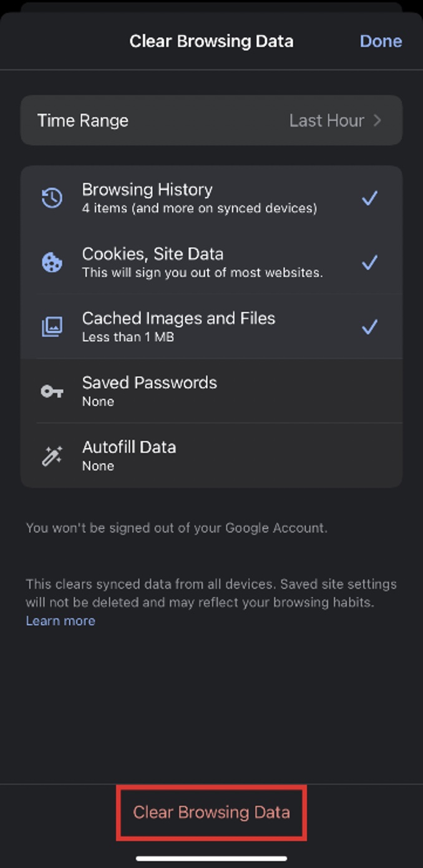Change the Last Hour time range value
This screenshot has width=423, height=868.
326,121
